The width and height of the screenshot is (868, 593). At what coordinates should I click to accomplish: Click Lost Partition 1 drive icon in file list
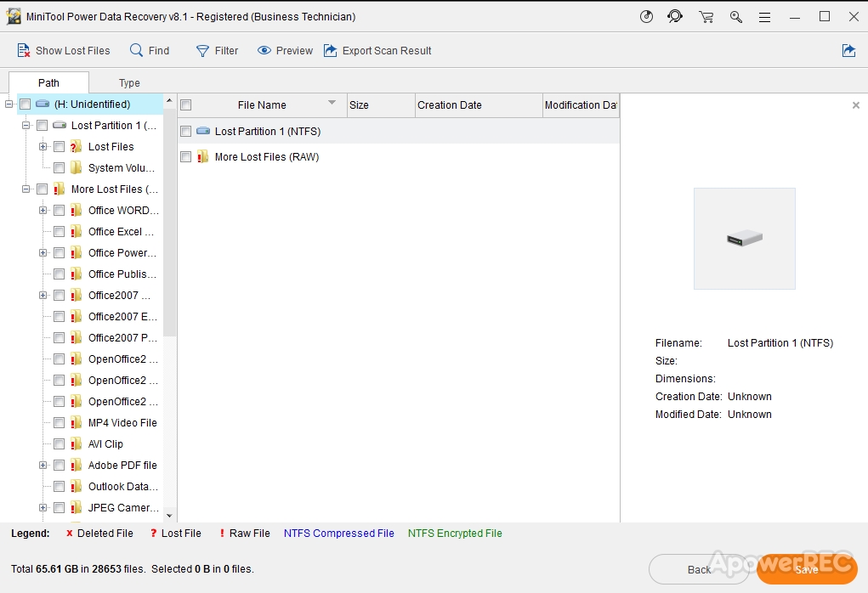(x=203, y=131)
